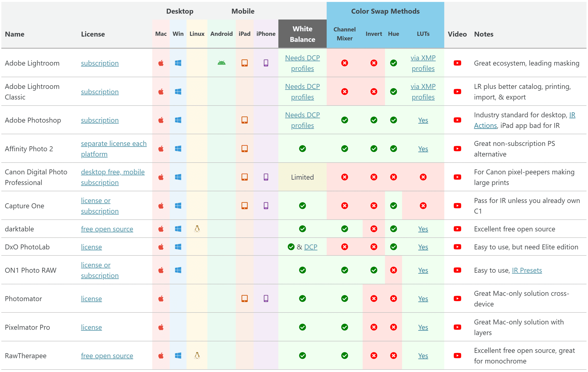Watch the ON1 Photo RAW video

click(457, 270)
